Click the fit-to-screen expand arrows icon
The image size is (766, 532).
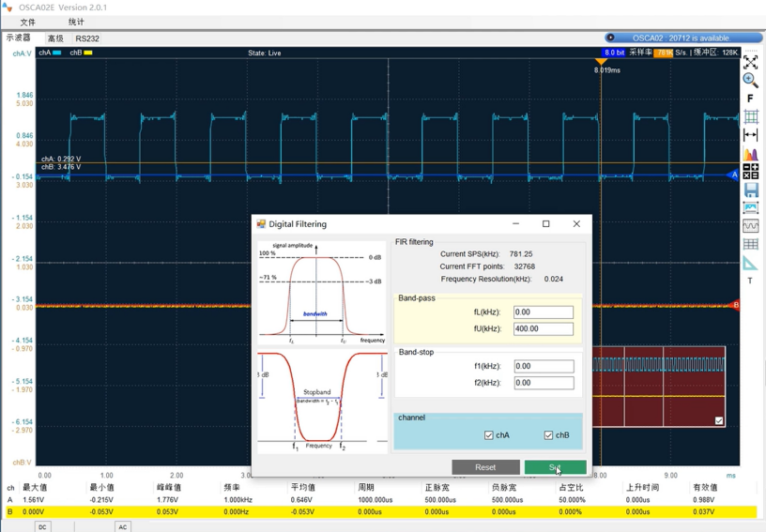coord(750,62)
